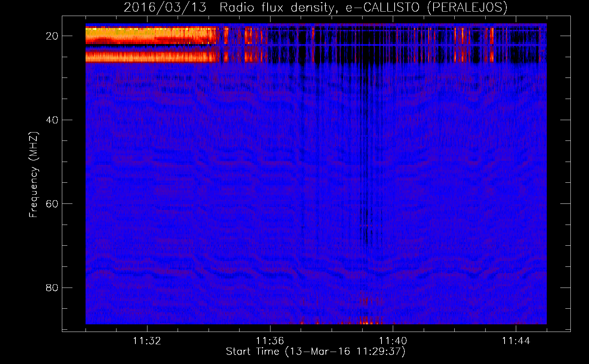
Task: Click the date '2016/03/13' in the title
Action: pos(165,8)
